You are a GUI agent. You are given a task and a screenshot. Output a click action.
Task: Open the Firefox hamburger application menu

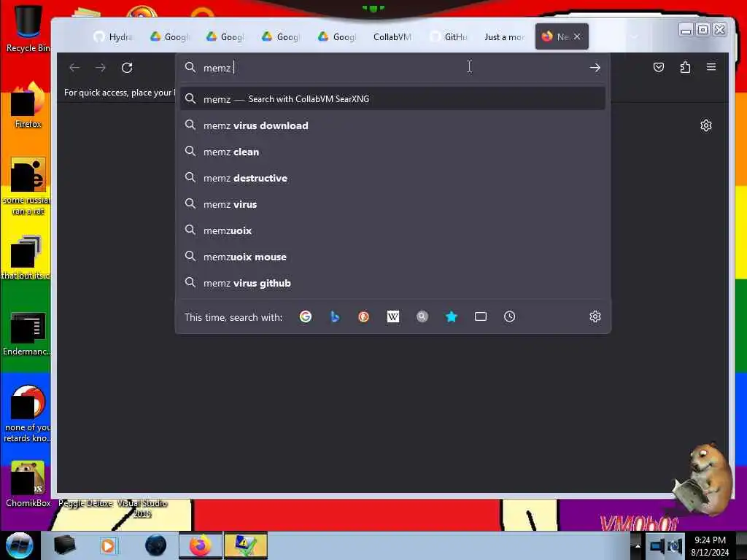tap(711, 67)
